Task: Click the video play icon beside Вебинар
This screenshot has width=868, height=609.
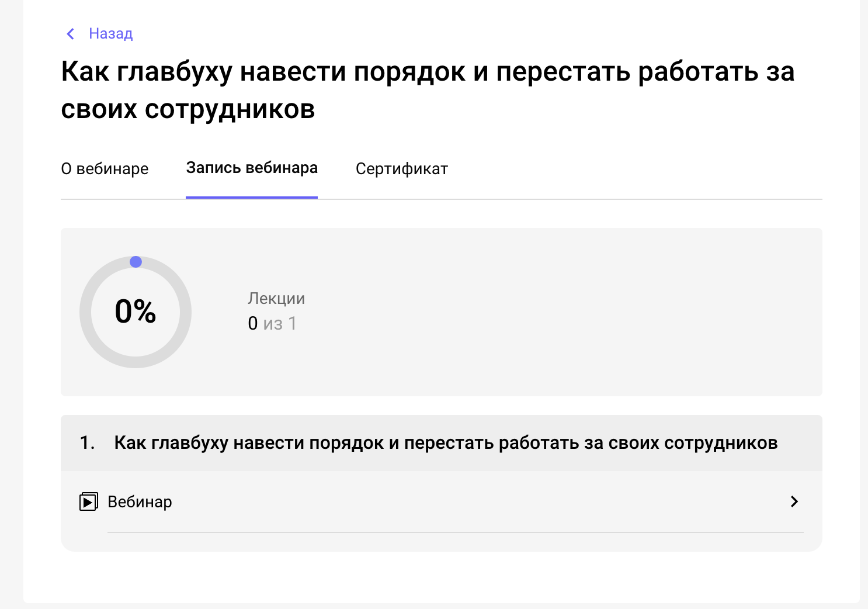Action: coord(88,501)
